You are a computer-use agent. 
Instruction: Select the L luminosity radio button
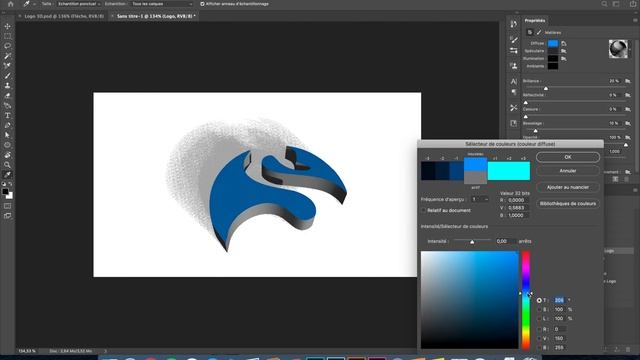(539, 318)
